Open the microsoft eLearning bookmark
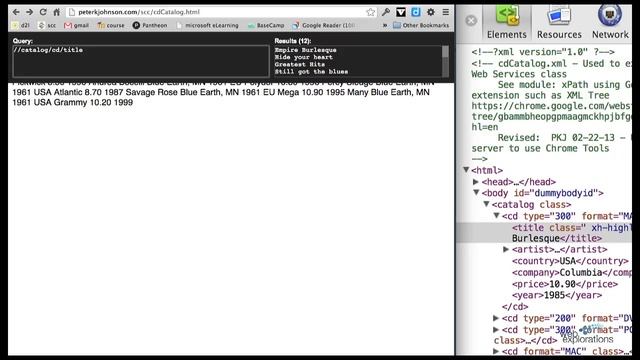This screenshot has height=360, width=640. (207, 25)
